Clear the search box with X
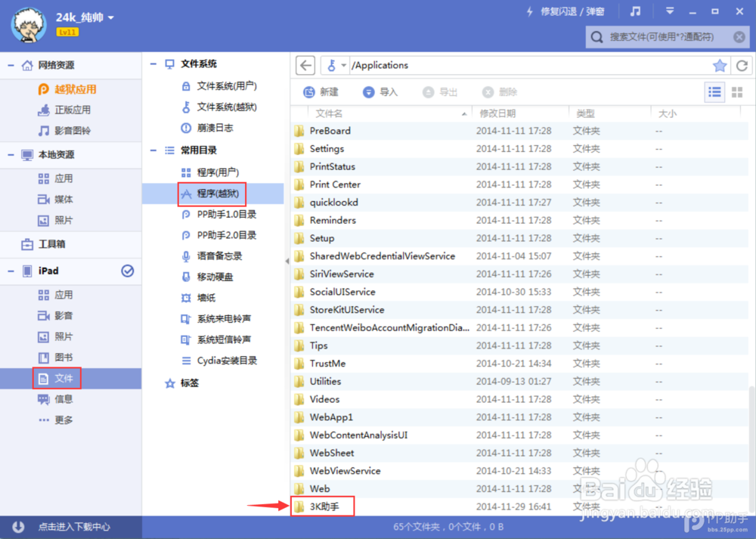This screenshot has height=539, width=756. pyautogui.click(x=739, y=37)
